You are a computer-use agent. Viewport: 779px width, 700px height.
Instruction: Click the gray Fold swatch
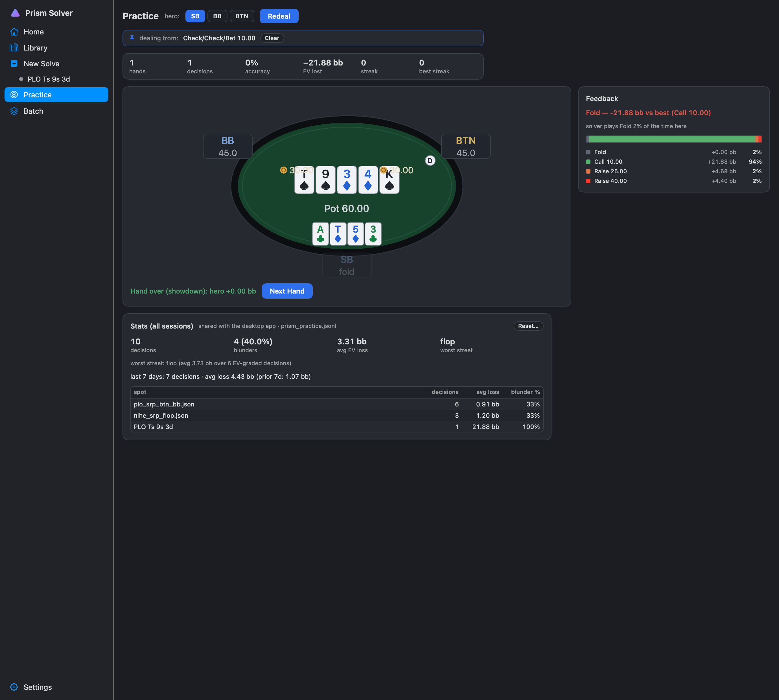(588, 152)
